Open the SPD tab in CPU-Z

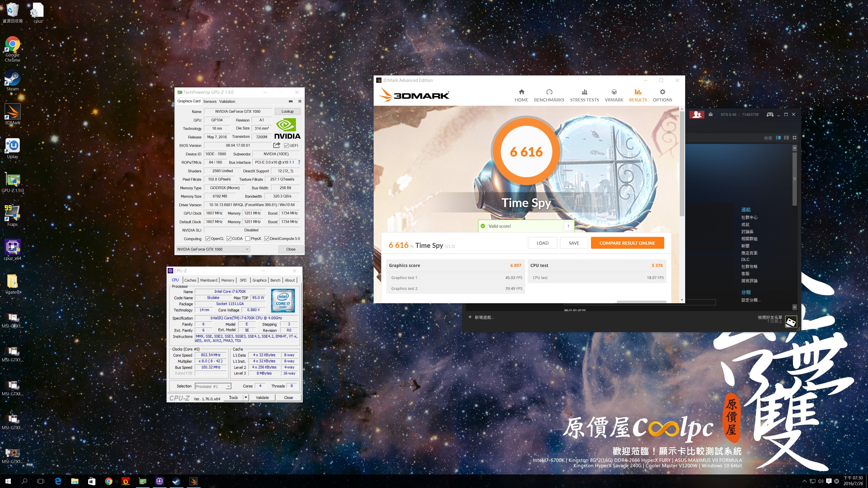coord(243,280)
